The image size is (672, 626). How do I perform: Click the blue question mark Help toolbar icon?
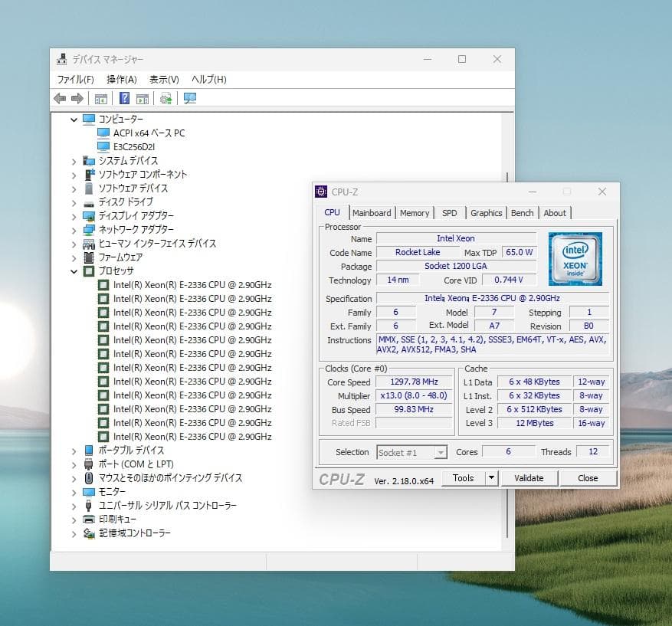pyautogui.click(x=124, y=99)
